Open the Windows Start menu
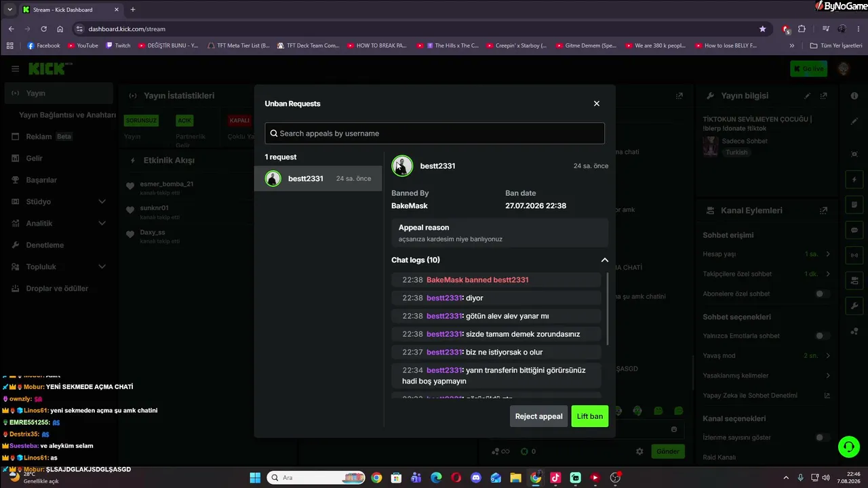The image size is (868, 488). (255, 478)
